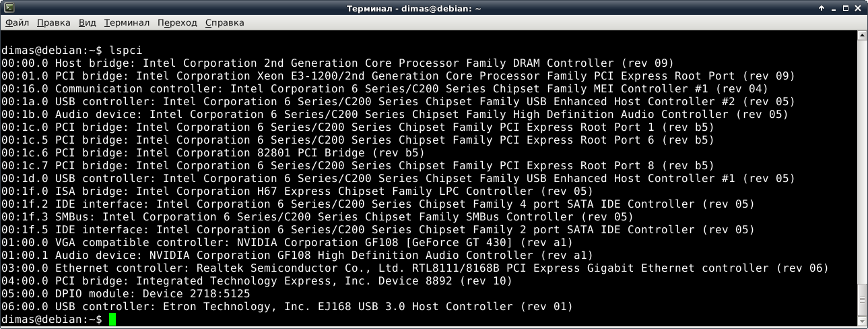The width and height of the screenshot is (868, 329).
Task: Open the Правка menu
Action: (54, 23)
